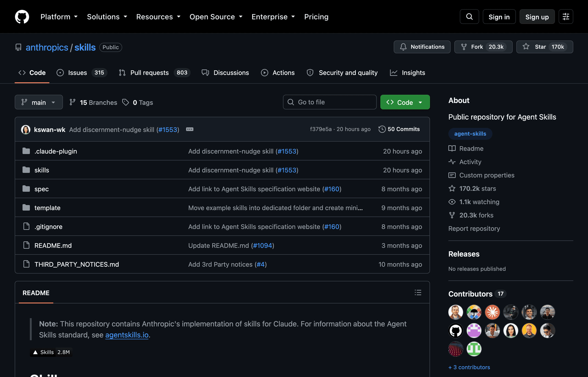Screen dimensions: 588x377
Task: Show the + 3 contributors link
Action: [469, 367]
